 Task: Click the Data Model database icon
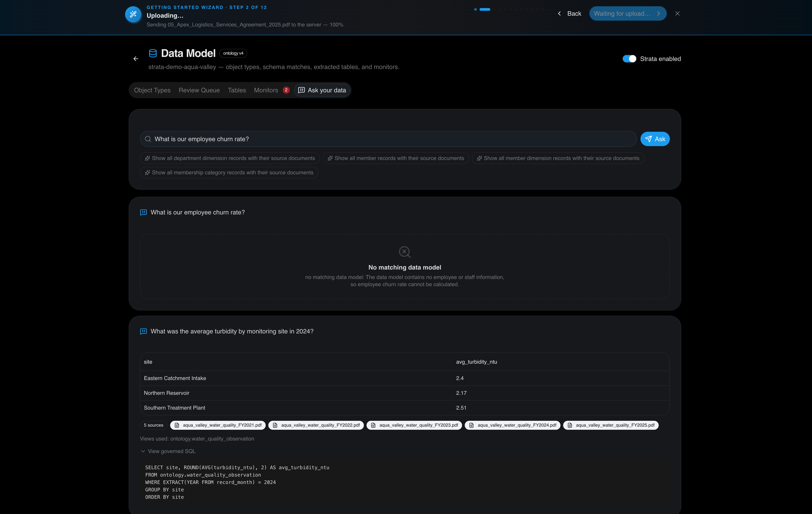153,53
